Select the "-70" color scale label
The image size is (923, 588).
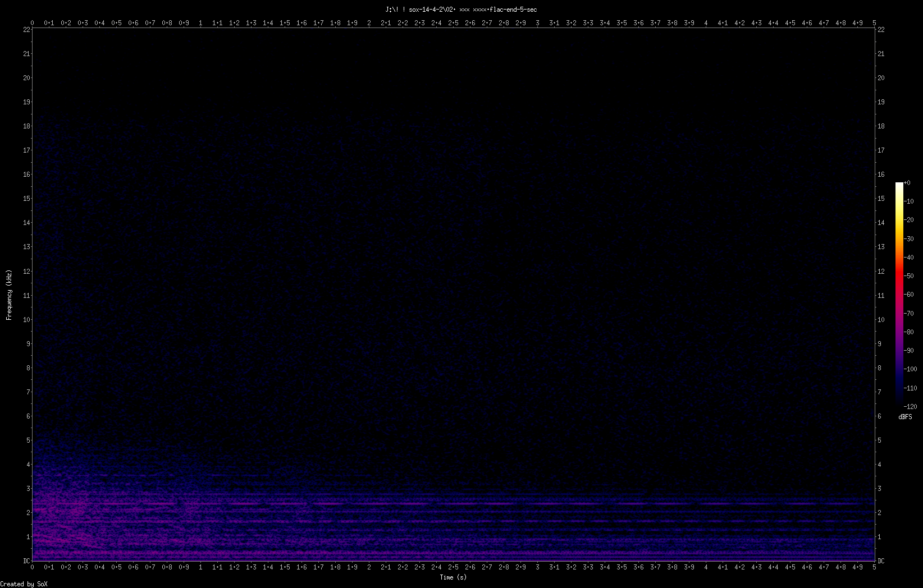[x=909, y=314]
